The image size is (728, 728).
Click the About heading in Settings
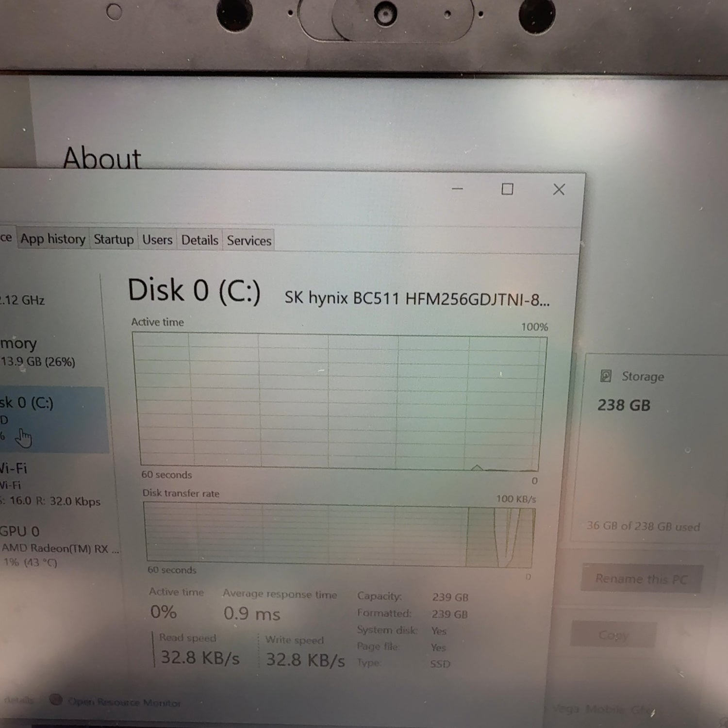102,158
